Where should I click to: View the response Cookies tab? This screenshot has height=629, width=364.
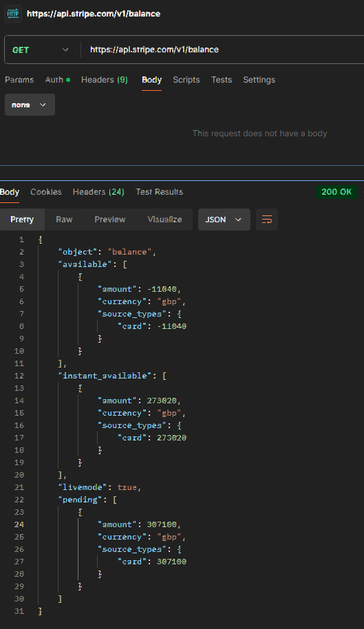point(46,192)
